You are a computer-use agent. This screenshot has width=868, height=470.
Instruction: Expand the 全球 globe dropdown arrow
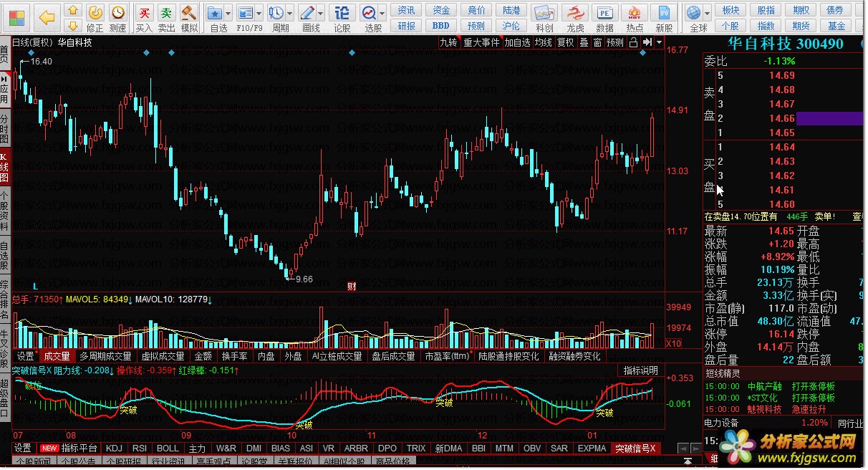point(706,13)
